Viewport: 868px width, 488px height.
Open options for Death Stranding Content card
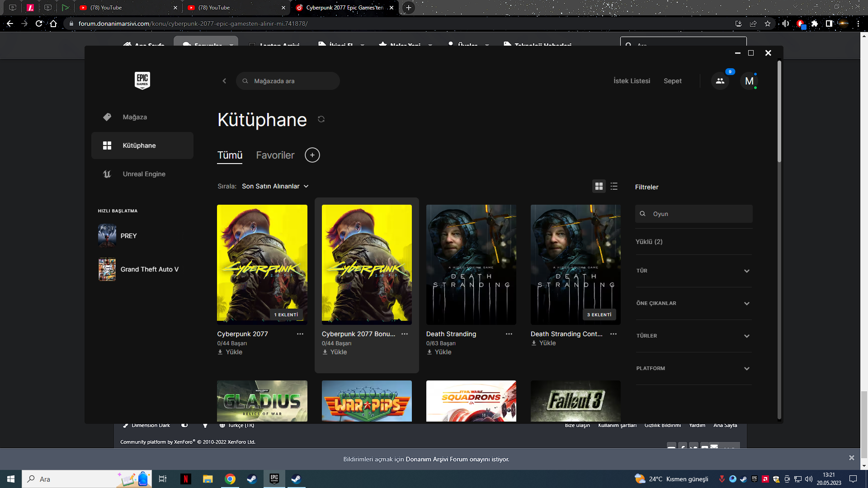pos(613,334)
